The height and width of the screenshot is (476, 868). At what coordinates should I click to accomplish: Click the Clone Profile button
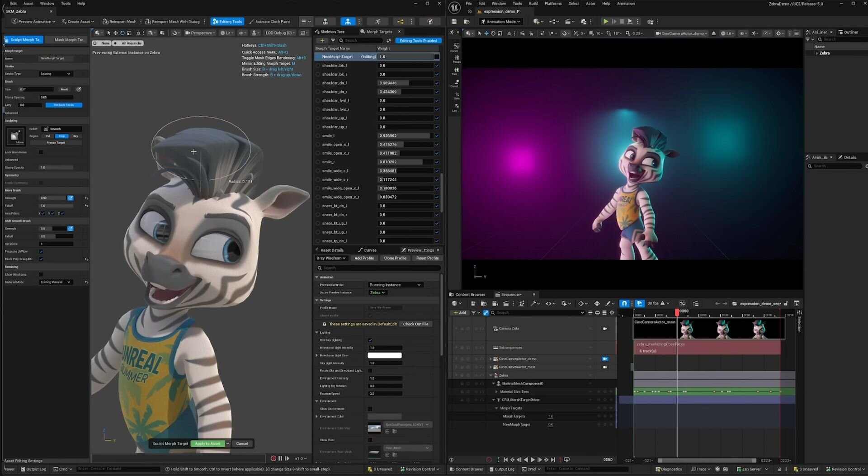click(x=395, y=258)
